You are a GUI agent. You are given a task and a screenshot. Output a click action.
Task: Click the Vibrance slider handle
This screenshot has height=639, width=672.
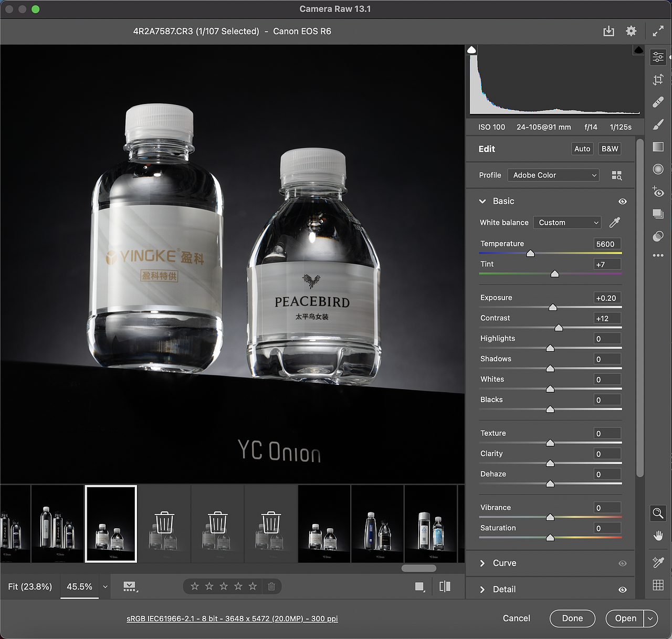[x=550, y=518]
